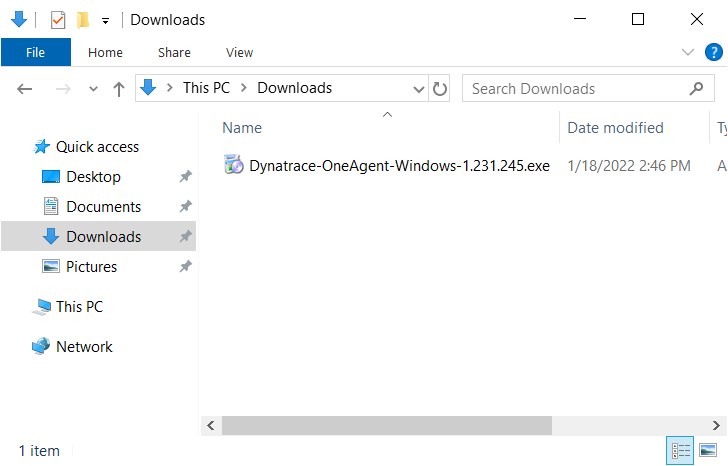Switch to the Home ribbon tab
728x466 pixels.
point(105,52)
